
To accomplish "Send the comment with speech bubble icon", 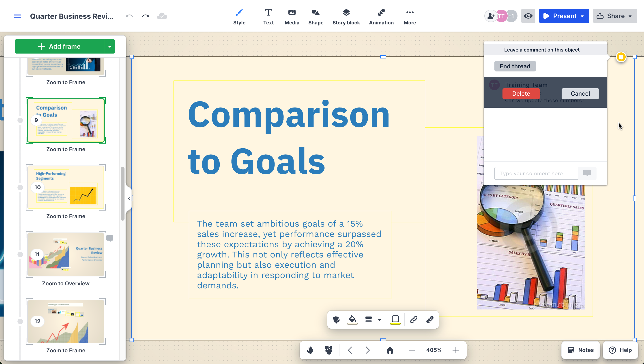I will (x=587, y=173).
